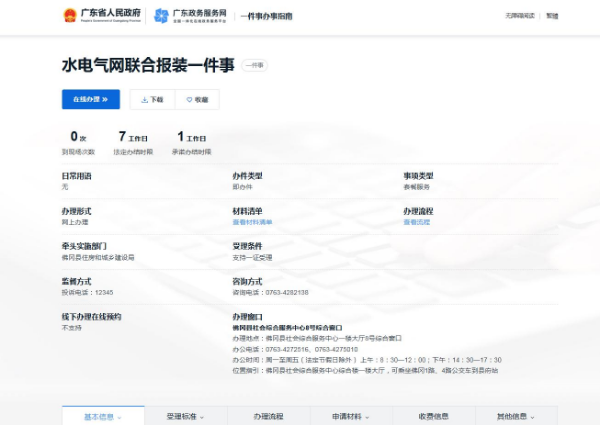This screenshot has width=600, height=425.
Task: Click the download icon beside 下载
Action: point(145,100)
